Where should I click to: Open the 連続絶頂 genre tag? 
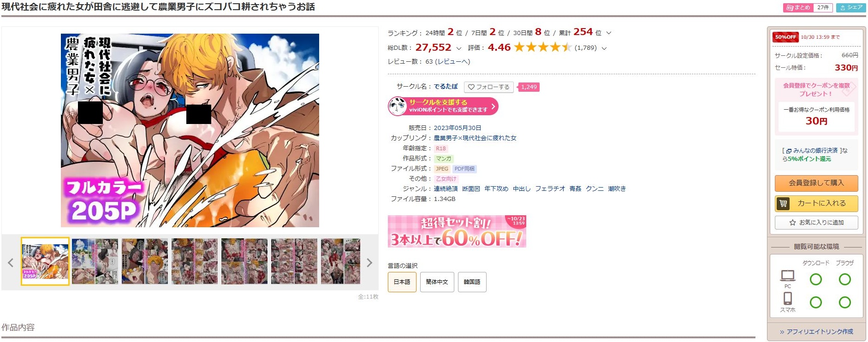pos(446,189)
